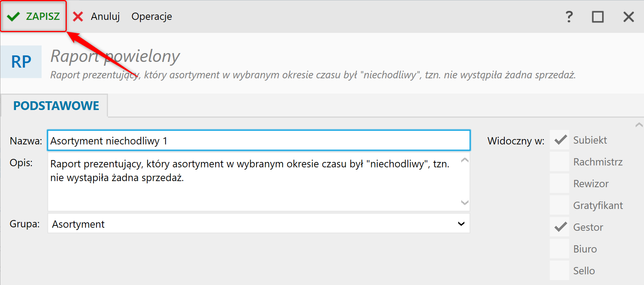Enable the Rachmistrz checkbox
This screenshot has height=285, width=644.
coord(560,162)
